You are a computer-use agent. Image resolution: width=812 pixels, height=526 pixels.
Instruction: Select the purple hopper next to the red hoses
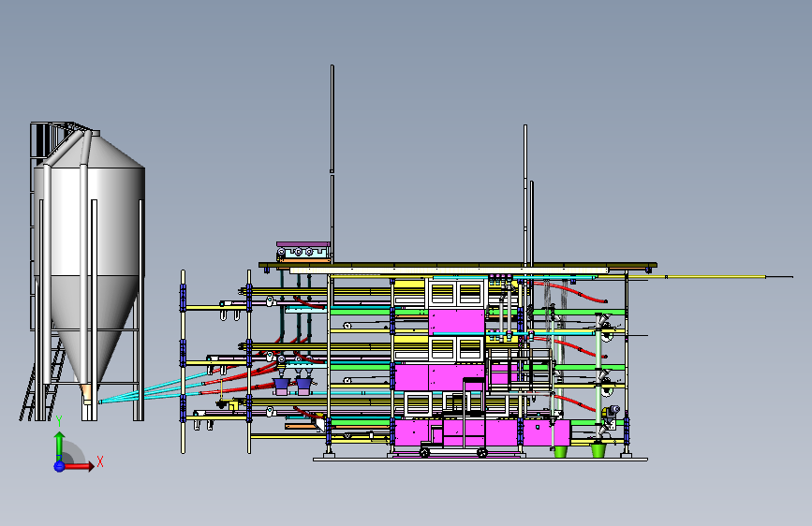pos(281,387)
